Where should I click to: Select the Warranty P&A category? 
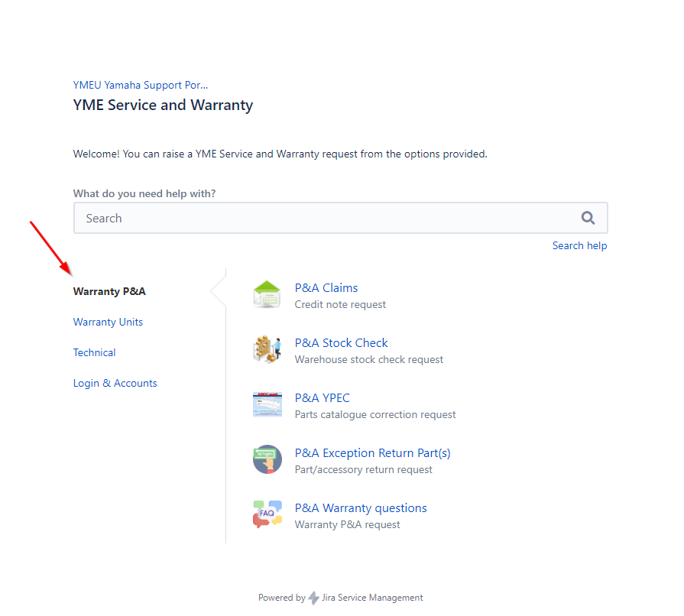click(x=109, y=291)
